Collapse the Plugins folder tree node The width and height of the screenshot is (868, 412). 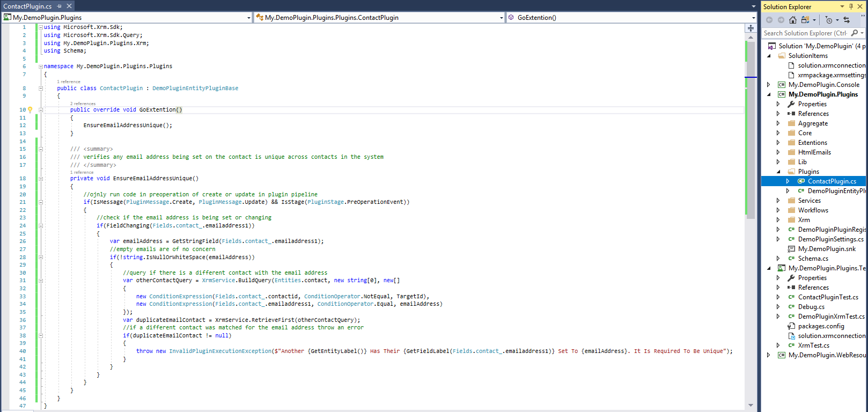[778, 172]
